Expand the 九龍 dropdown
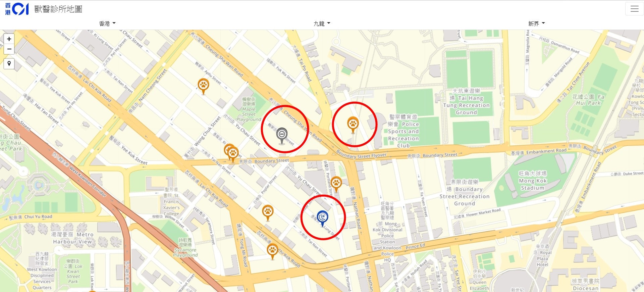 click(x=322, y=23)
